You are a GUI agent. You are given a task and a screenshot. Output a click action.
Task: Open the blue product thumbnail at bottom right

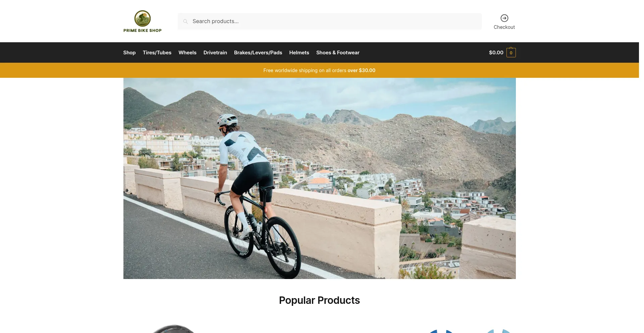tap(470, 331)
